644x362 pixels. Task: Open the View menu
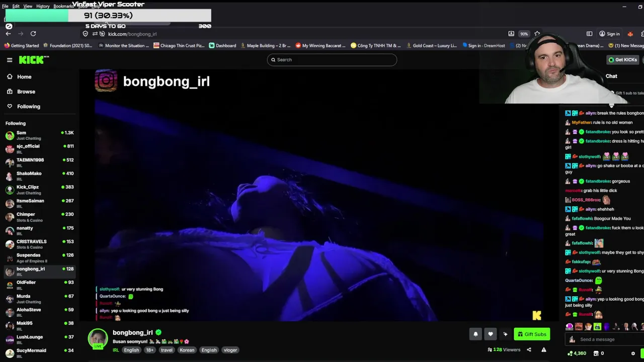point(28,6)
